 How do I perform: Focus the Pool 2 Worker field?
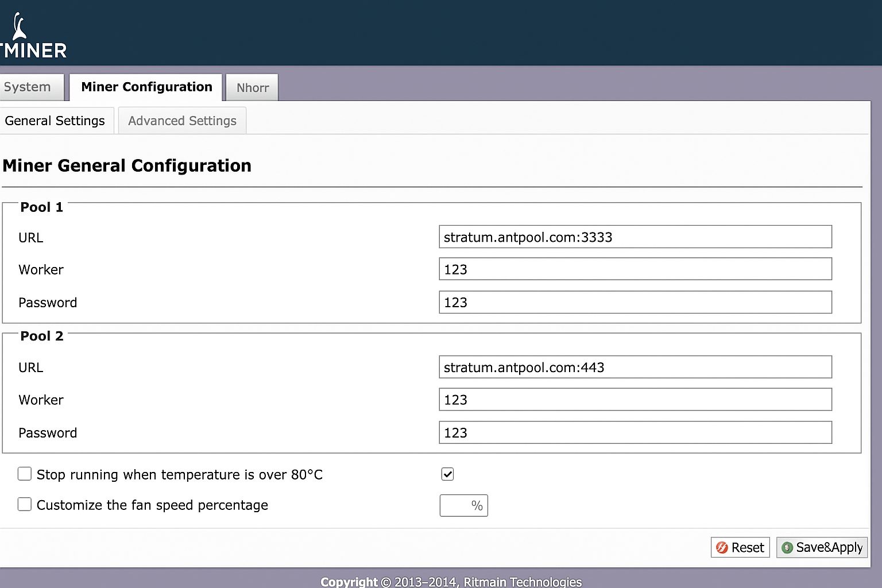(x=635, y=399)
